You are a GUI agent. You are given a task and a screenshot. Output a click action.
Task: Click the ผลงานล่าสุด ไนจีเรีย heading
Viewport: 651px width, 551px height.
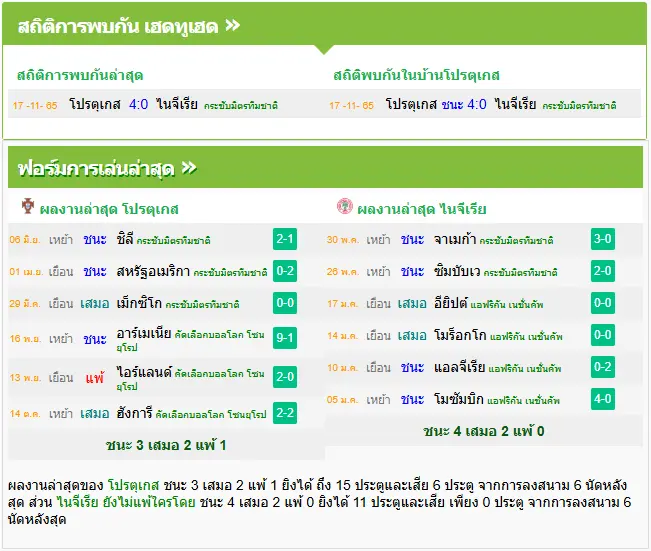[x=421, y=209]
